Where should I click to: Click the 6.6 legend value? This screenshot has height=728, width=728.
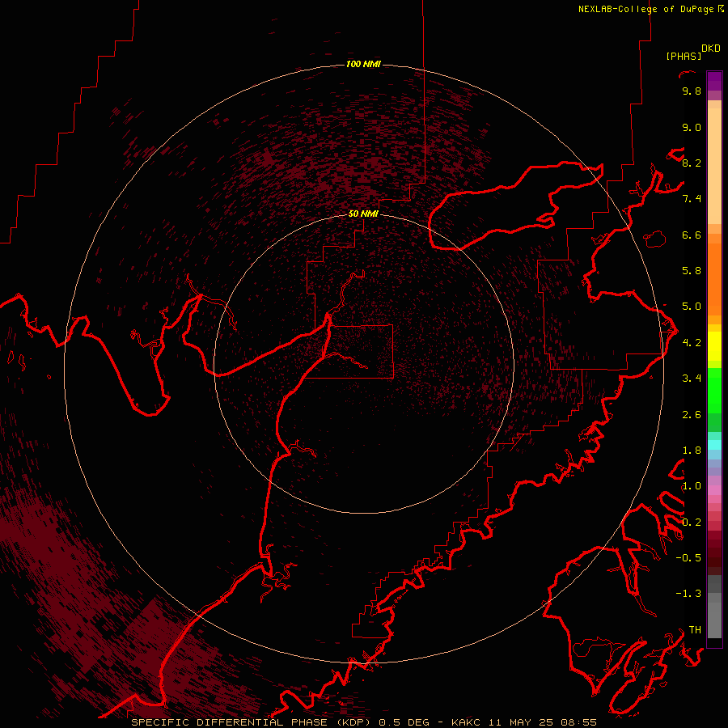[692, 235]
